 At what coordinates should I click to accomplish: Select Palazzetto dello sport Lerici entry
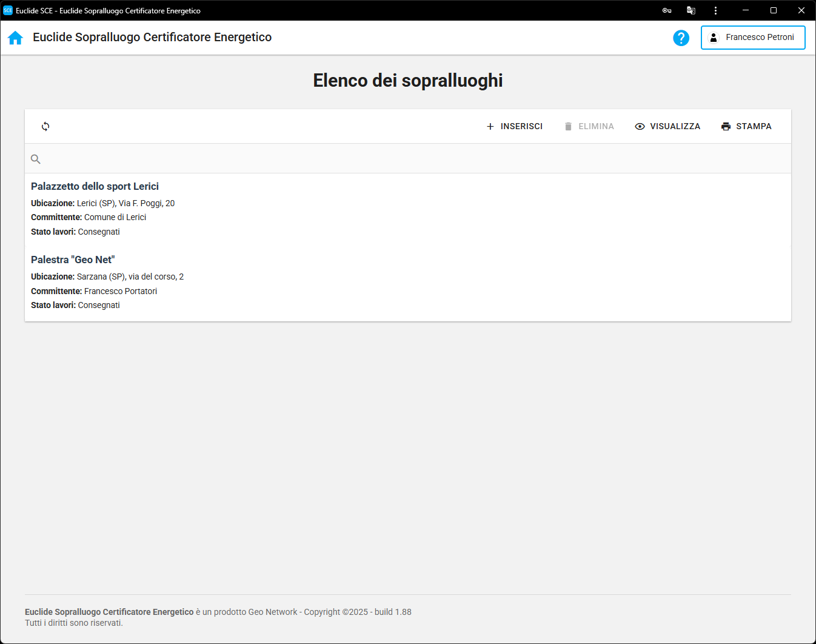click(x=95, y=187)
